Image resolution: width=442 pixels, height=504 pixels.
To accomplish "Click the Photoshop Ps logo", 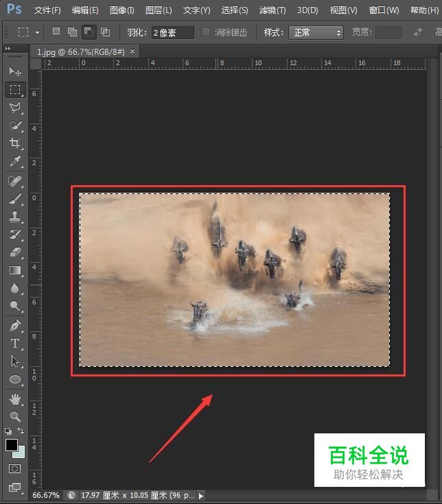I will 14,9.
